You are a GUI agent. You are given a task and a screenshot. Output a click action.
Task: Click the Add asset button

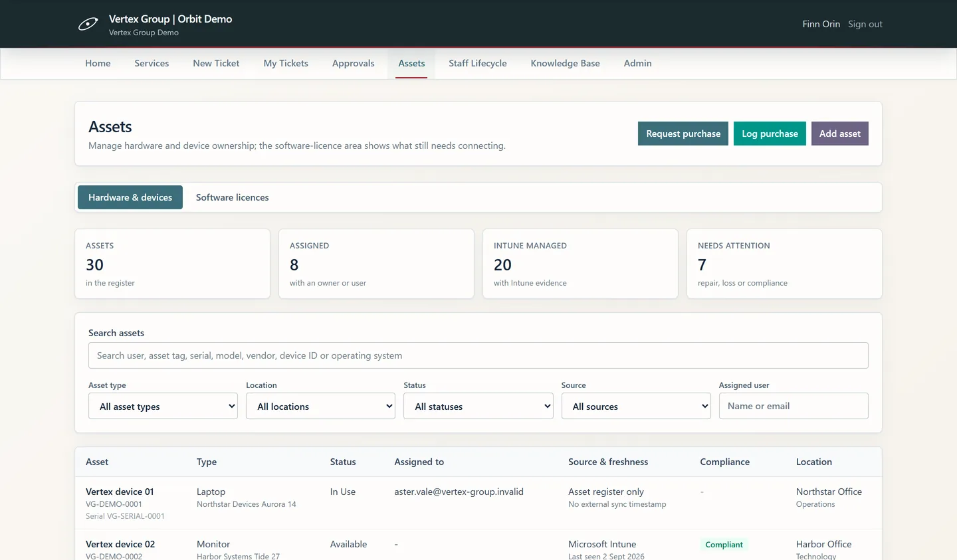click(840, 134)
